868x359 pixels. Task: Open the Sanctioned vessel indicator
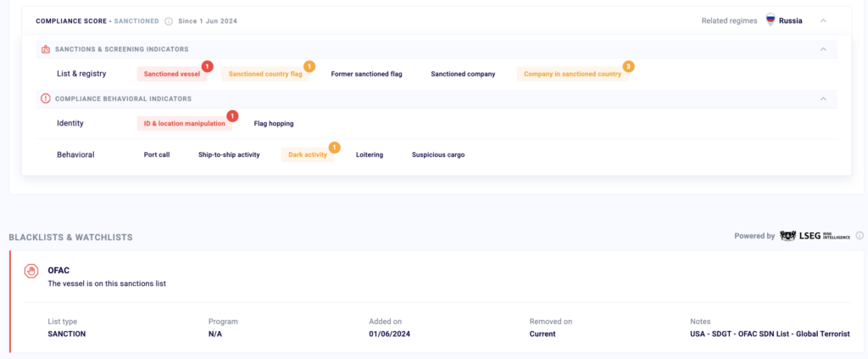(172, 74)
